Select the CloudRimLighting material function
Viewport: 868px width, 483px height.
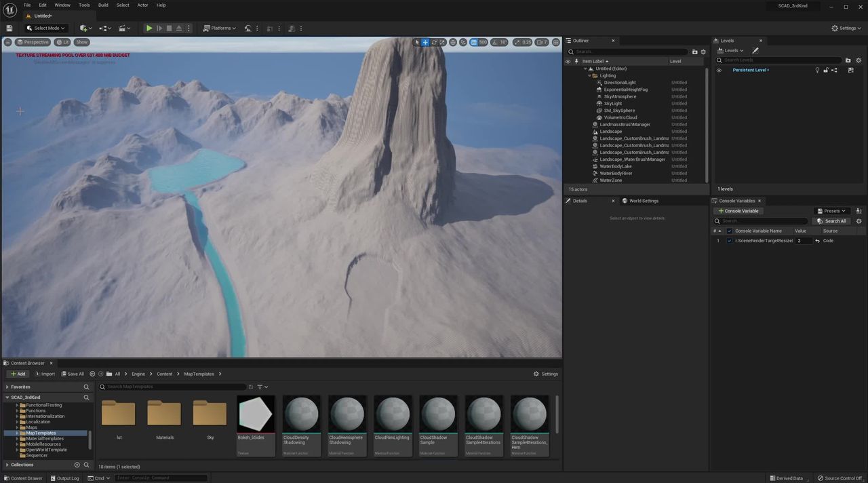393,426
